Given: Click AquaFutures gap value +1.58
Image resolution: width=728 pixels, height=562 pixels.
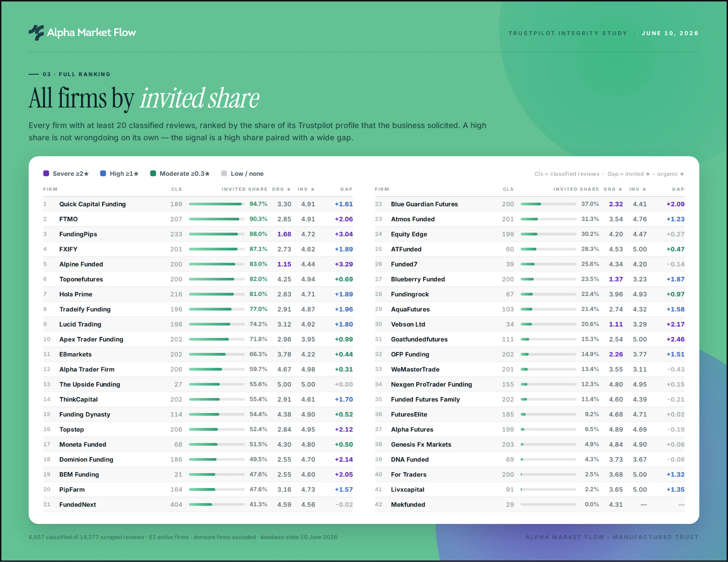Looking at the screenshot, I should pyautogui.click(x=675, y=309).
